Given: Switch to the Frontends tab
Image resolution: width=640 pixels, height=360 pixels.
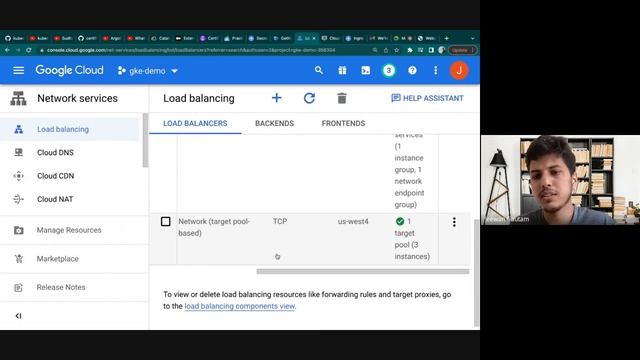Looking at the screenshot, I should tap(343, 123).
